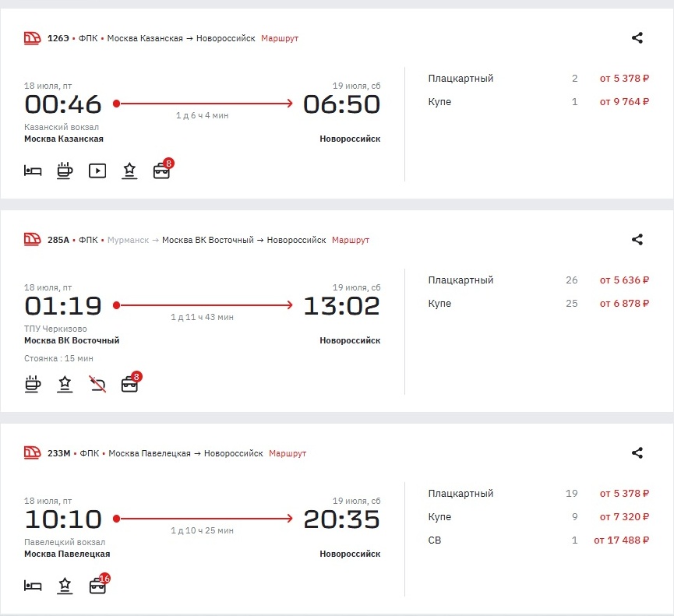
Task: Select Плацкартный for 5 378 ₽ on train 126Э
Action: point(538,79)
